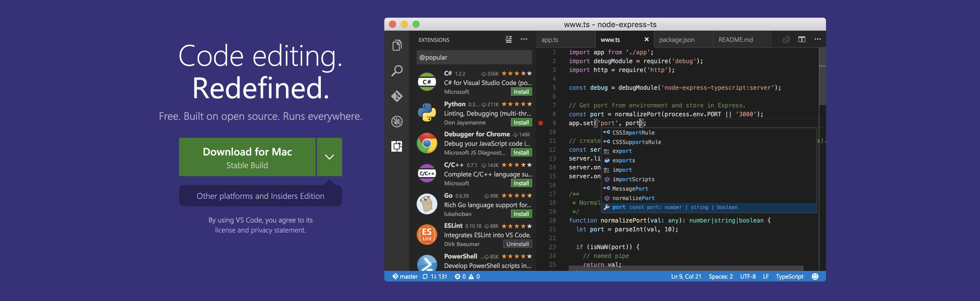Click the C# star rating
The width and height of the screenshot is (980, 301).
pos(516,73)
